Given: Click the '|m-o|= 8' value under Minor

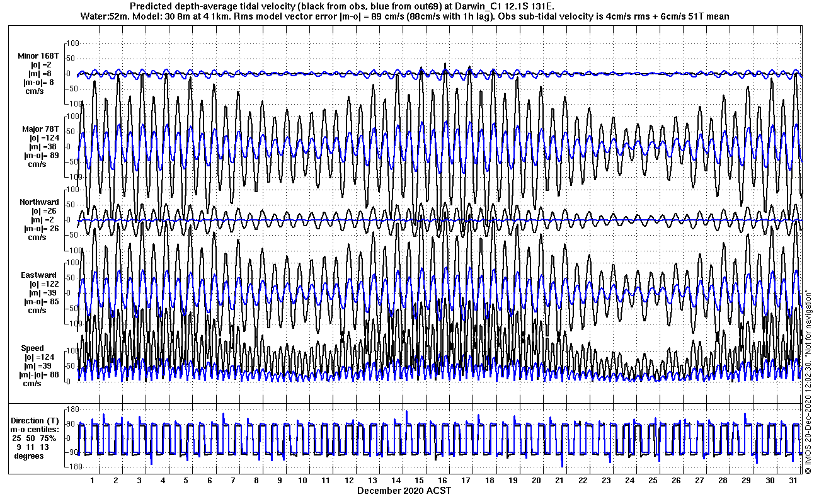Looking at the screenshot, I should point(38,83).
